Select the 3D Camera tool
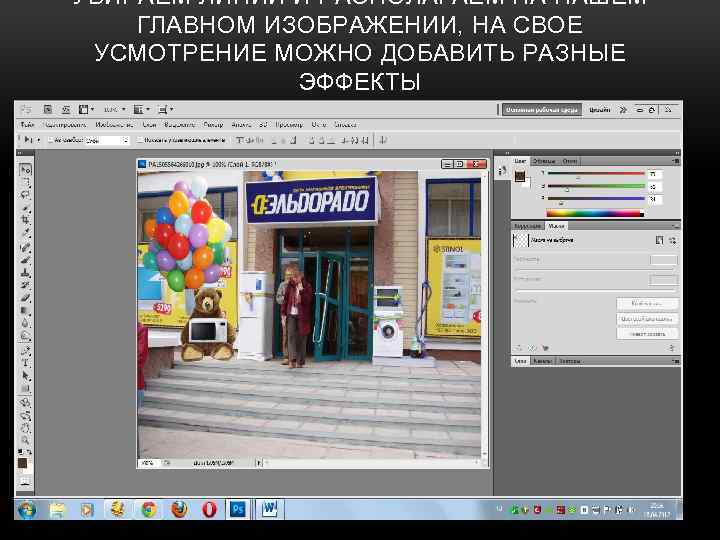 pyautogui.click(x=25, y=416)
